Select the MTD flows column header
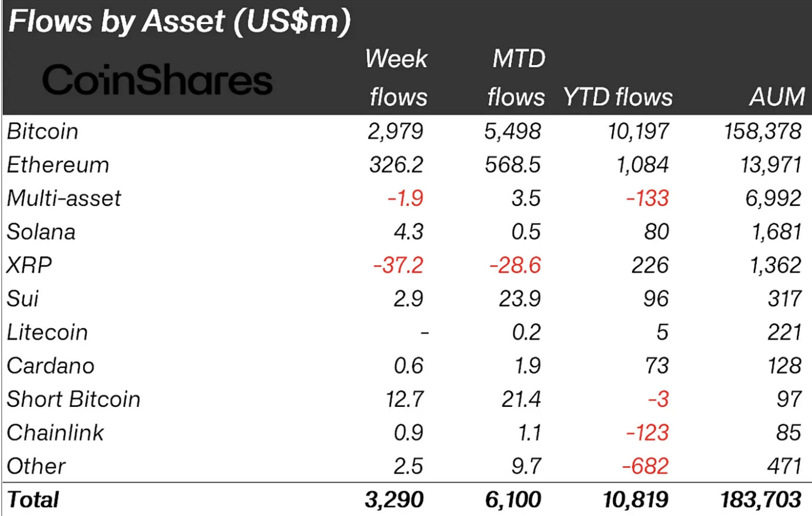The height and width of the screenshot is (516, 812). click(x=516, y=77)
